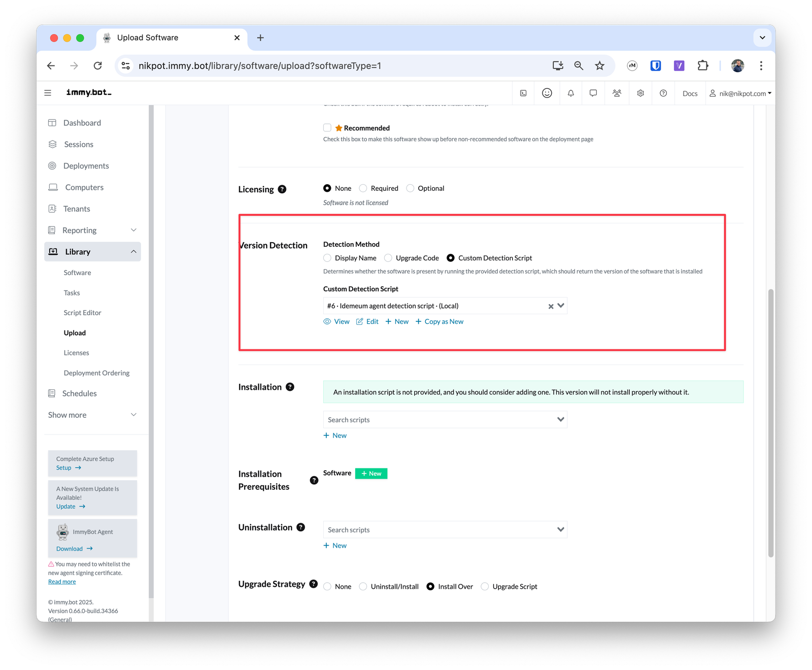The image size is (812, 670).
Task: Click Copy as New link
Action: (439, 321)
